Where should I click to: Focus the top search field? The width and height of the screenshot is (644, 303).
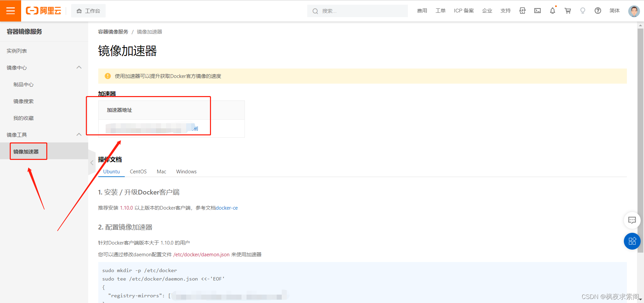click(358, 11)
